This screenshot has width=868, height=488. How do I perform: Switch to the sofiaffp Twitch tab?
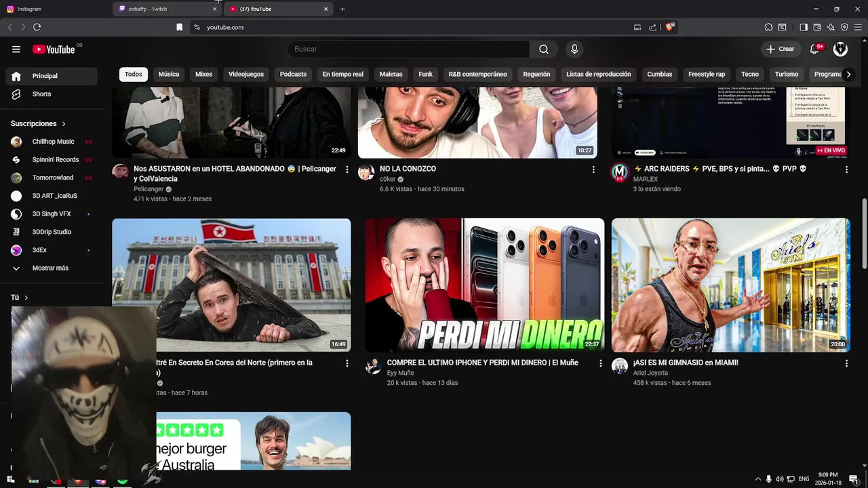pyautogui.click(x=168, y=9)
